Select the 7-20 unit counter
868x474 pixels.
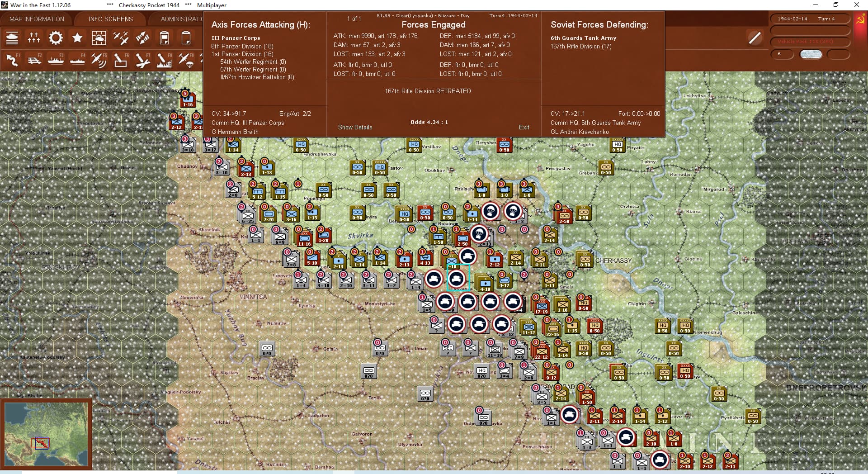coord(269,214)
